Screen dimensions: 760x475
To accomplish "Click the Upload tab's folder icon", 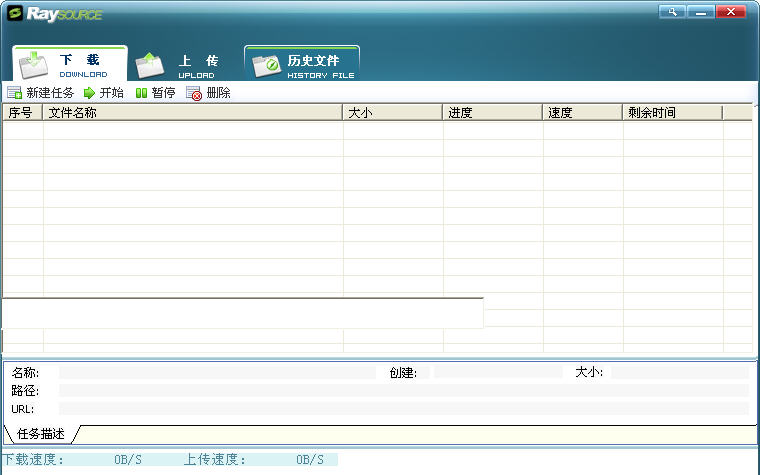I will point(150,65).
